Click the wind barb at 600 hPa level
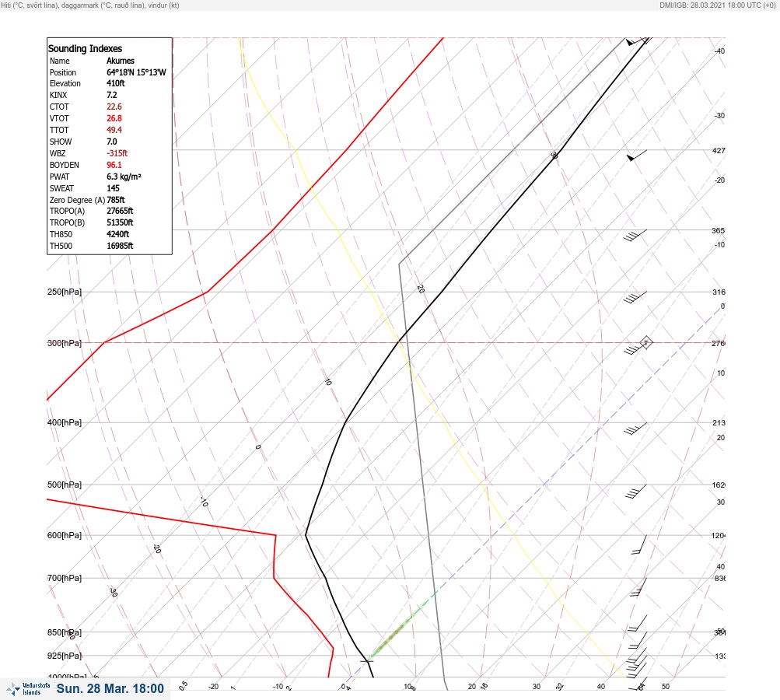 (x=639, y=544)
